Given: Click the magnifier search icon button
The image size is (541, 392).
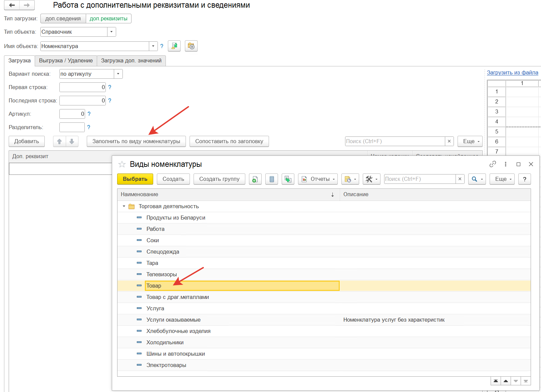Looking at the screenshot, I should click(x=477, y=179).
